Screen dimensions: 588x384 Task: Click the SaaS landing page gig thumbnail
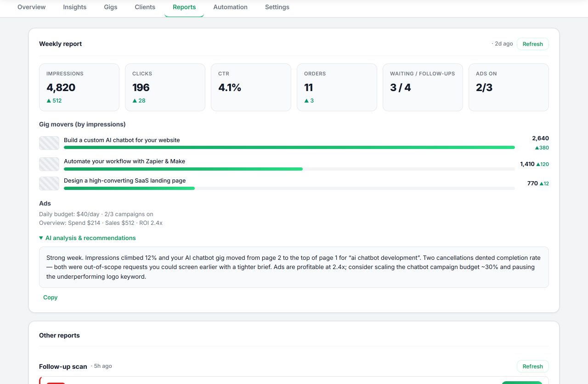click(49, 183)
